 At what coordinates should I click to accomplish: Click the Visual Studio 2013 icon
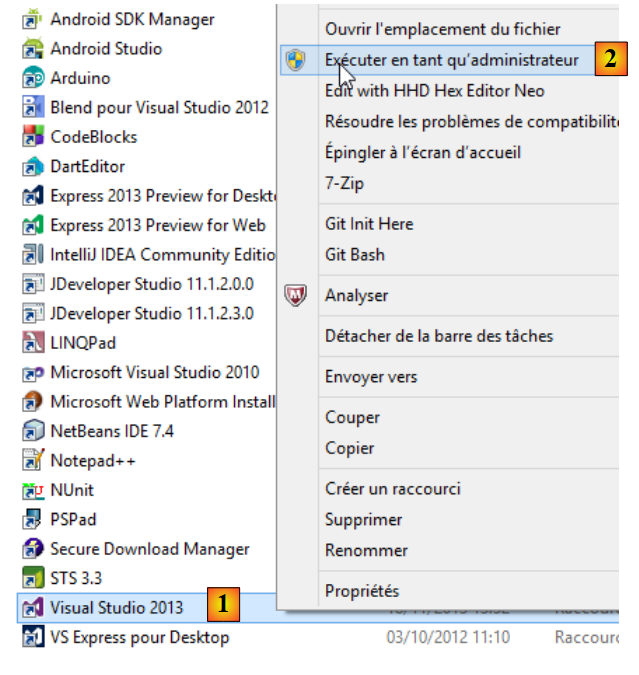click(x=33, y=608)
